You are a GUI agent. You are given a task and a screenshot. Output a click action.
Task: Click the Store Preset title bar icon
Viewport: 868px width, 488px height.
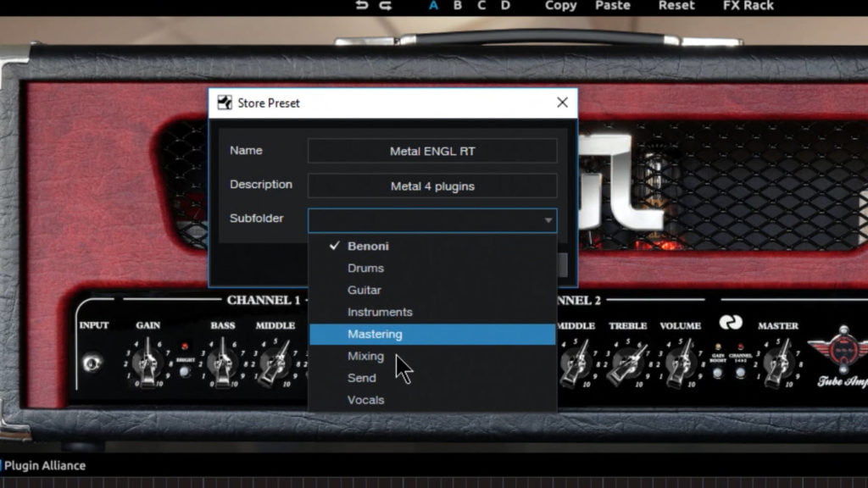click(x=225, y=103)
